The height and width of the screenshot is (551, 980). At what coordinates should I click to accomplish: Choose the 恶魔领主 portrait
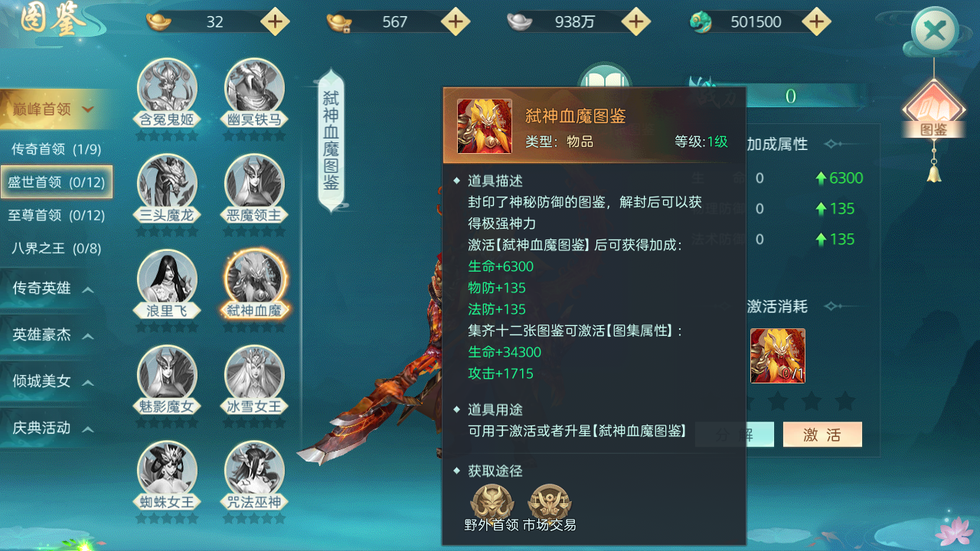click(254, 186)
